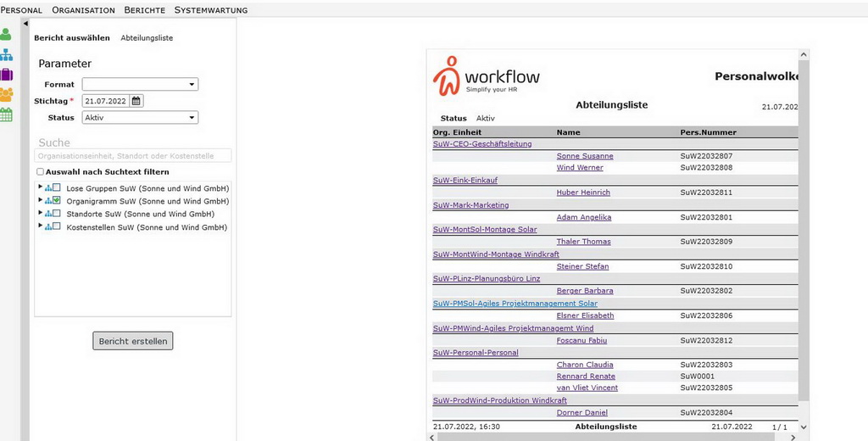The width and height of the screenshot is (868, 441).
Task: Open the SuW-PLinz-Planungsbüro Linz link
Action: (x=486, y=279)
